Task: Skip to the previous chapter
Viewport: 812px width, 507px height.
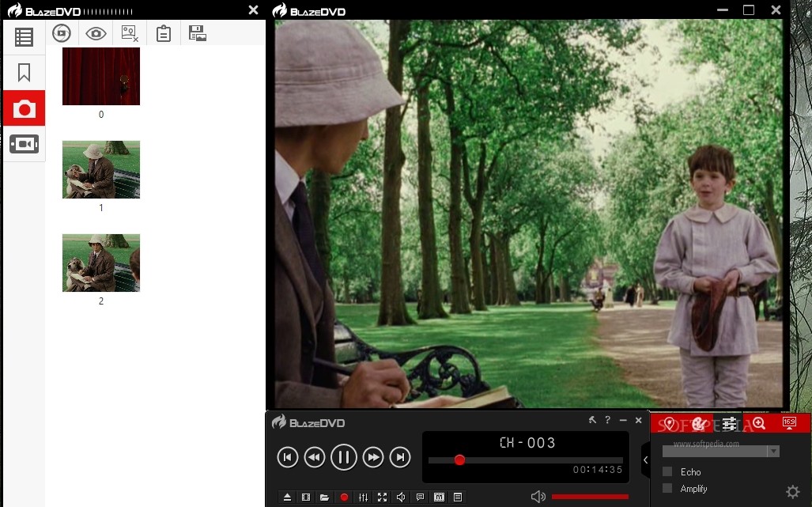Action: (x=288, y=457)
